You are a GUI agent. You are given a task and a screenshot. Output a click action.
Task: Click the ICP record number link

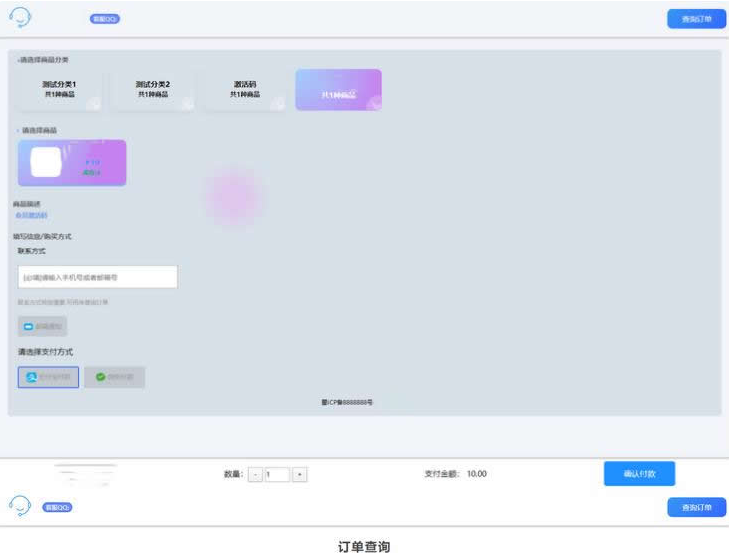(346, 401)
